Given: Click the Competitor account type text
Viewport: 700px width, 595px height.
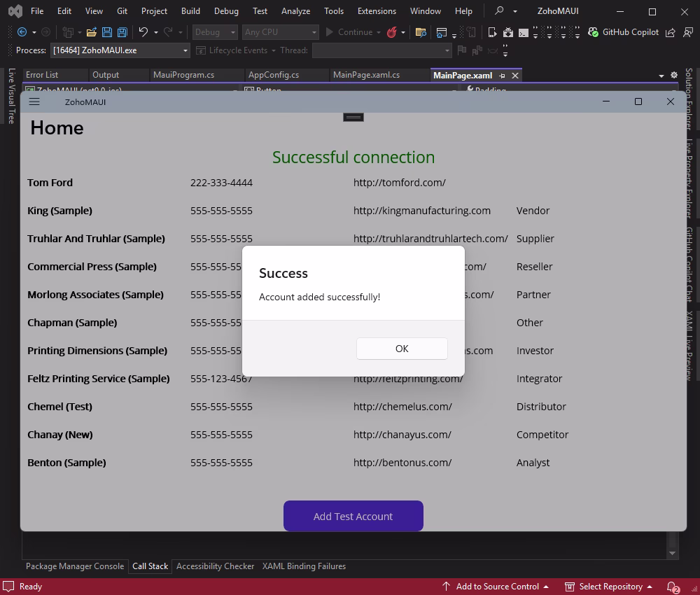Looking at the screenshot, I should point(542,435).
